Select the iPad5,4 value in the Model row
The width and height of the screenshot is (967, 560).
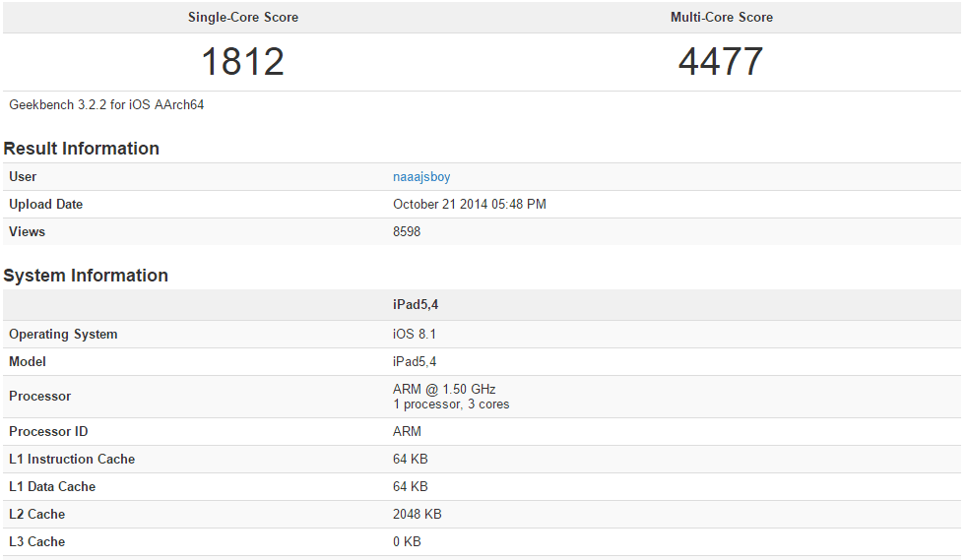(x=415, y=361)
